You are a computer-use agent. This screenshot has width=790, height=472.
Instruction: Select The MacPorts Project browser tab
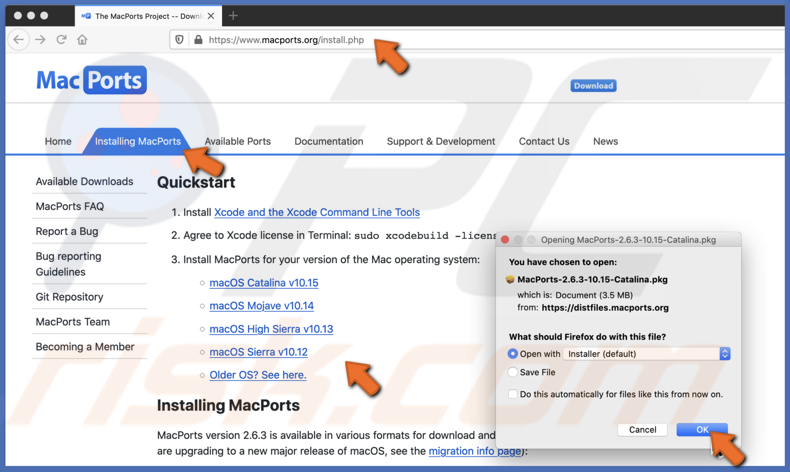tap(147, 16)
